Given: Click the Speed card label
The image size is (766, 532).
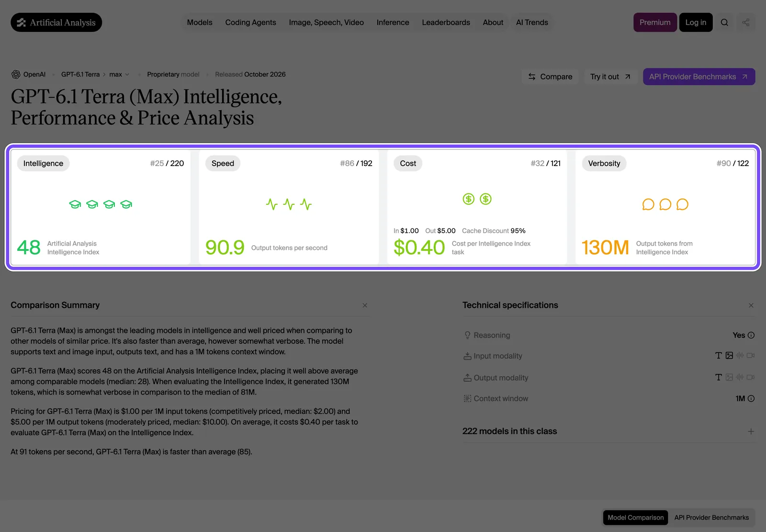Looking at the screenshot, I should click(223, 163).
